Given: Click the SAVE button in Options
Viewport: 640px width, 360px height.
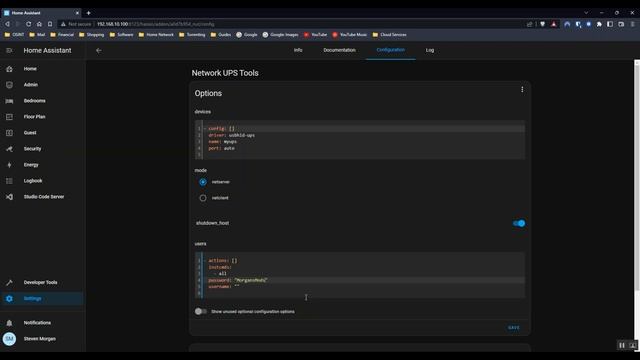Looking at the screenshot, I should [513, 327].
